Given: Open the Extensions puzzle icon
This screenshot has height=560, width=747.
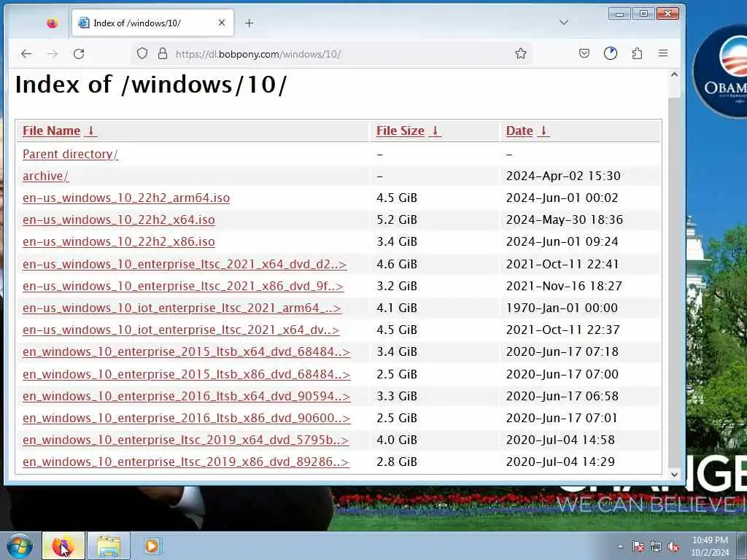Looking at the screenshot, I should point(637,53).
